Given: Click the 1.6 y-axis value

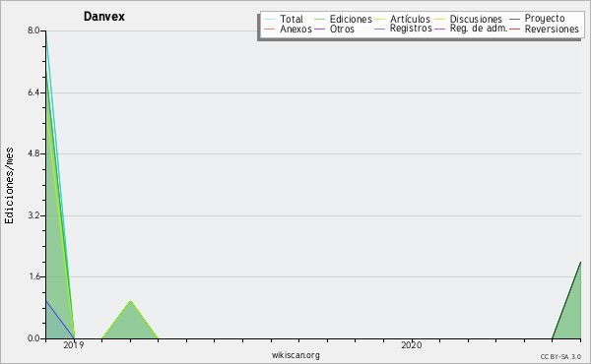Looking at the screenshot, I should click(x=33, y=276).
